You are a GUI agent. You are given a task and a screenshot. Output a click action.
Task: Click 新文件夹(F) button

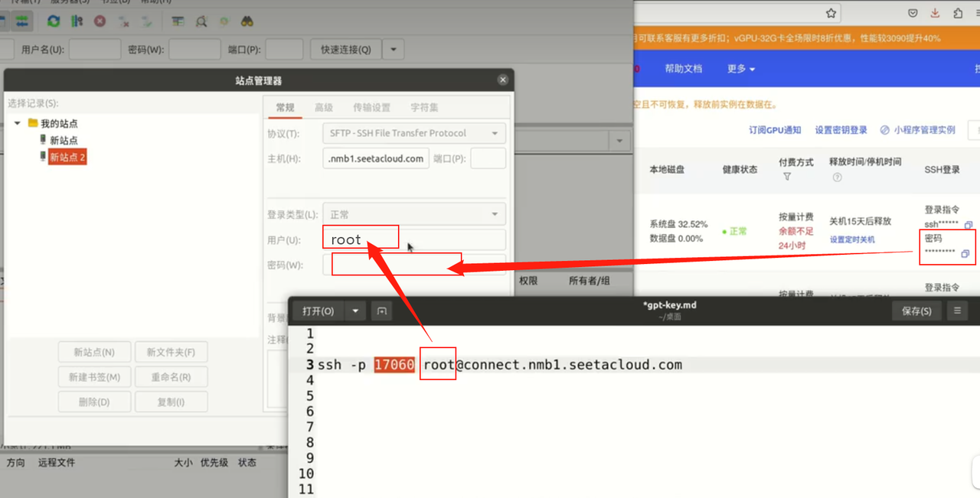(x=171, y=353)
